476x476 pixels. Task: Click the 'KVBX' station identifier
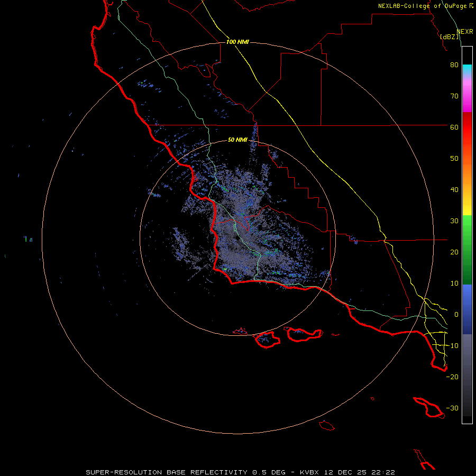tap(309, 472)
